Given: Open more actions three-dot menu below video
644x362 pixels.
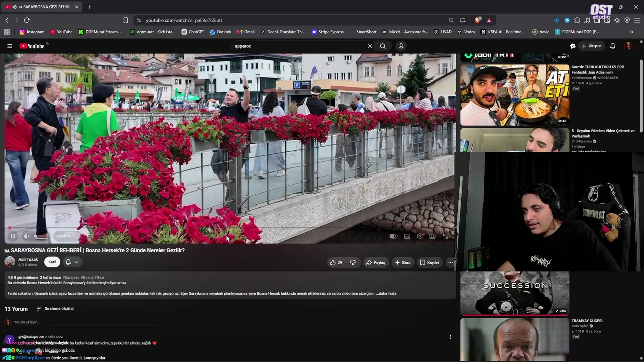Looking at the screenshot, I should (x=450, y=262).
